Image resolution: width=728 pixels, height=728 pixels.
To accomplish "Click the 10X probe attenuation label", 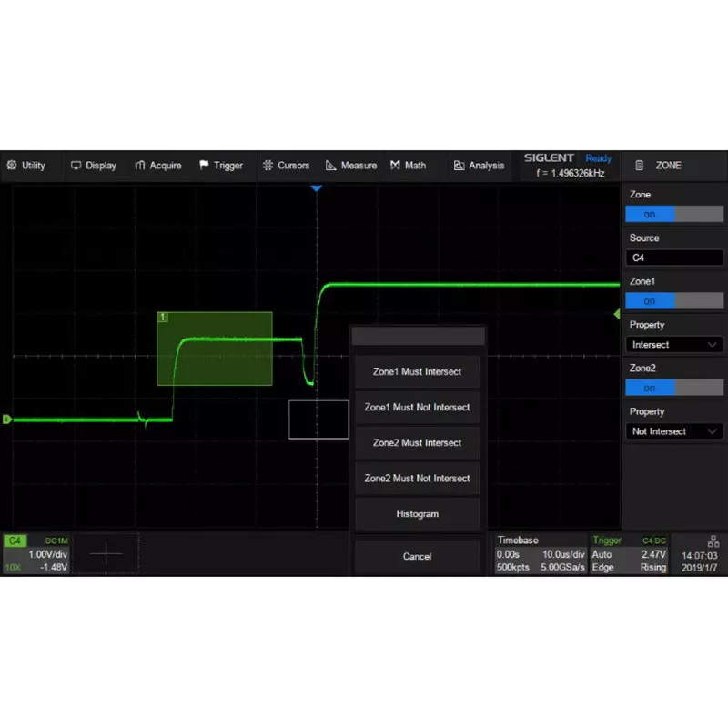I will click(13, 567).
